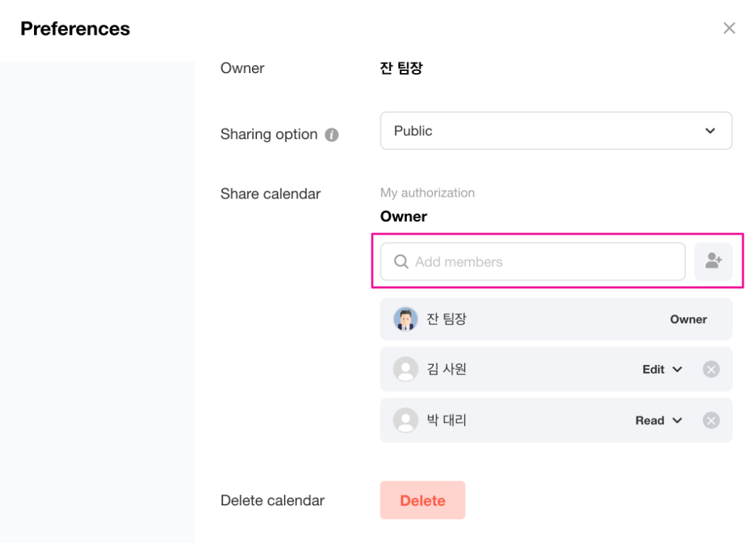Close the Preferences dialog
Viewport: 756px width, 543px height.
(729, 28)
